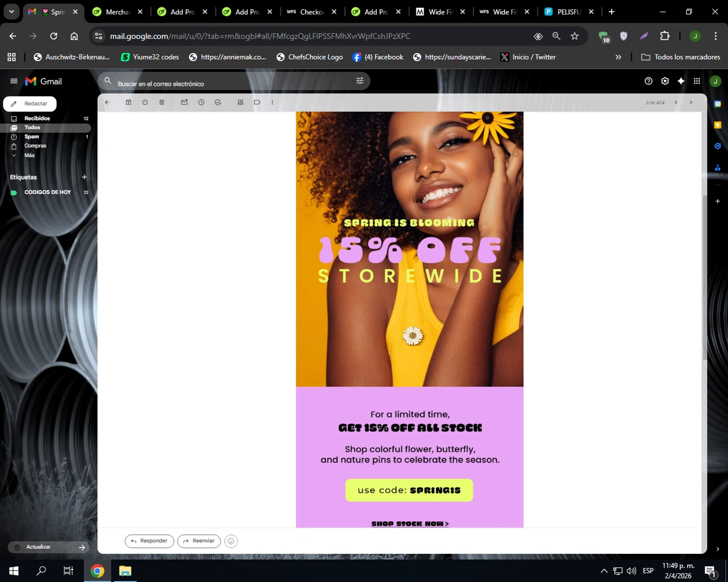Go to the older email arrow
The height and width of the screenshot is (582, 728).
click(691, 102)
